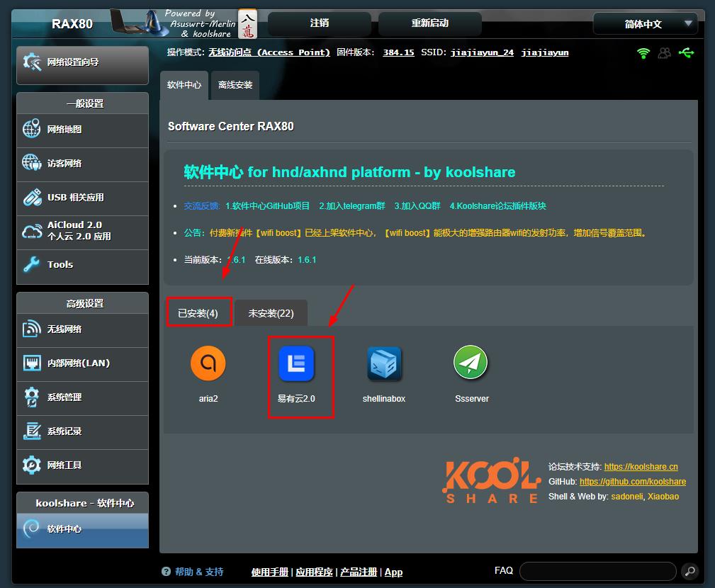The width and height of the screenshot is (715, 588).
Task: Click SSID jiajiayun_24 link
Action: (x=482, y=52)
